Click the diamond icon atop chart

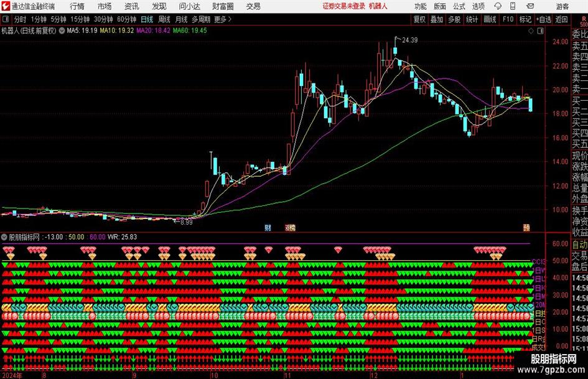(x=531, y=31)
